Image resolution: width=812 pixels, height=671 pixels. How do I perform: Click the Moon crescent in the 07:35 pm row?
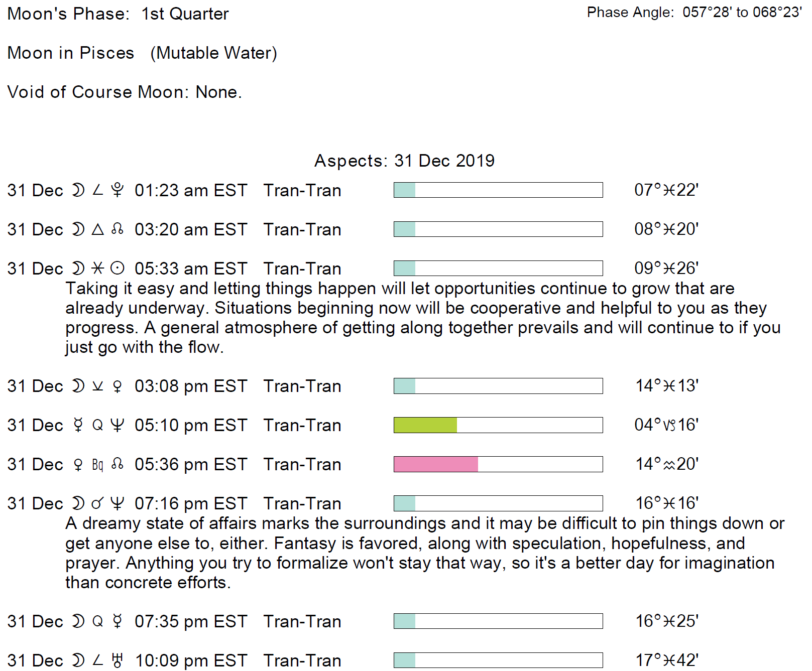78,621
